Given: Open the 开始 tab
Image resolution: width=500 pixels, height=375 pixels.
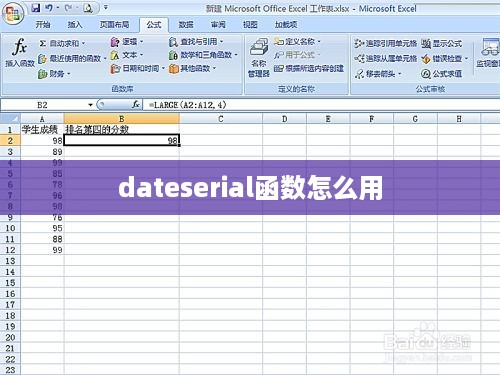Looking at the screenshot, I should [x=43, y=25].
